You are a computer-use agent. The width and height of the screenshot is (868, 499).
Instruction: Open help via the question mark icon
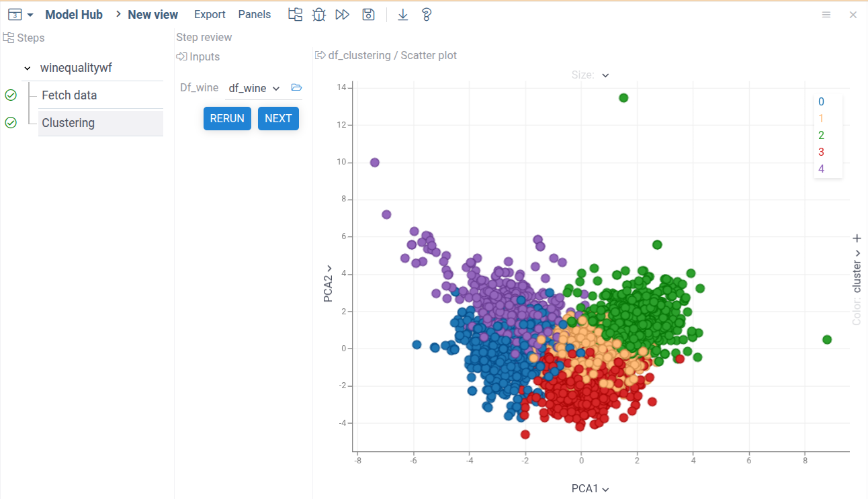pos(427,13)
